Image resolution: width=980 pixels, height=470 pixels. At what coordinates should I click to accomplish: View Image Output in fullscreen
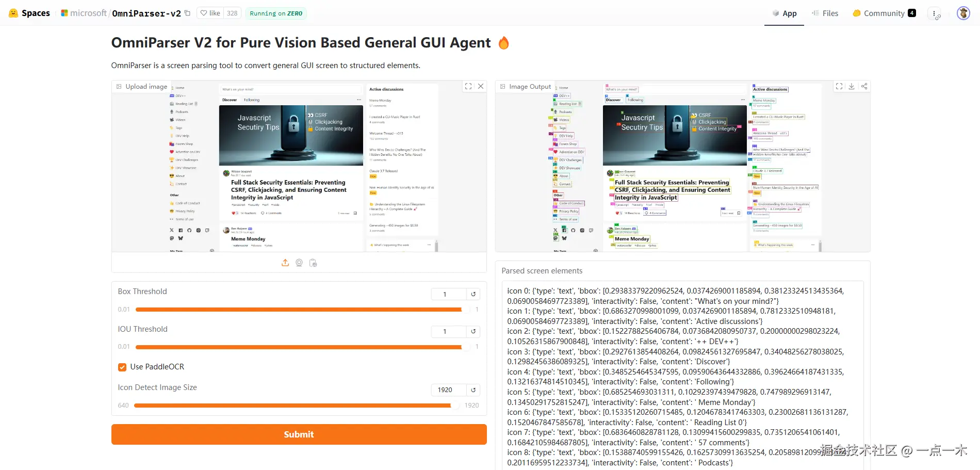[839, 86]
